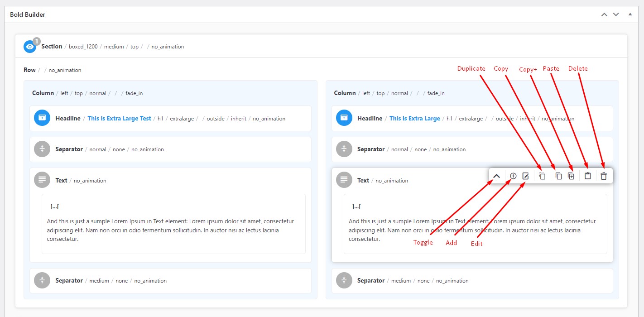Click right column Lorem Ipsum paragraph
Screen dimensions: 644x317
click(472, 230)
